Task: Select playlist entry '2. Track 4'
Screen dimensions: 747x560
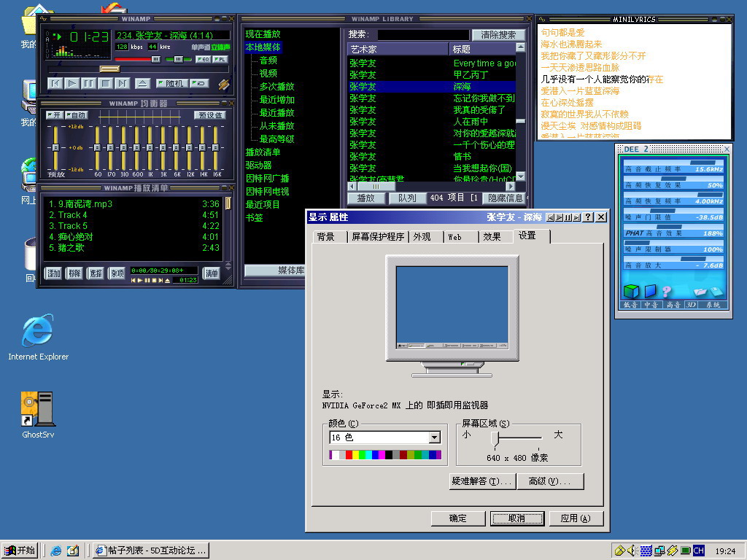Action: point(133,215)
